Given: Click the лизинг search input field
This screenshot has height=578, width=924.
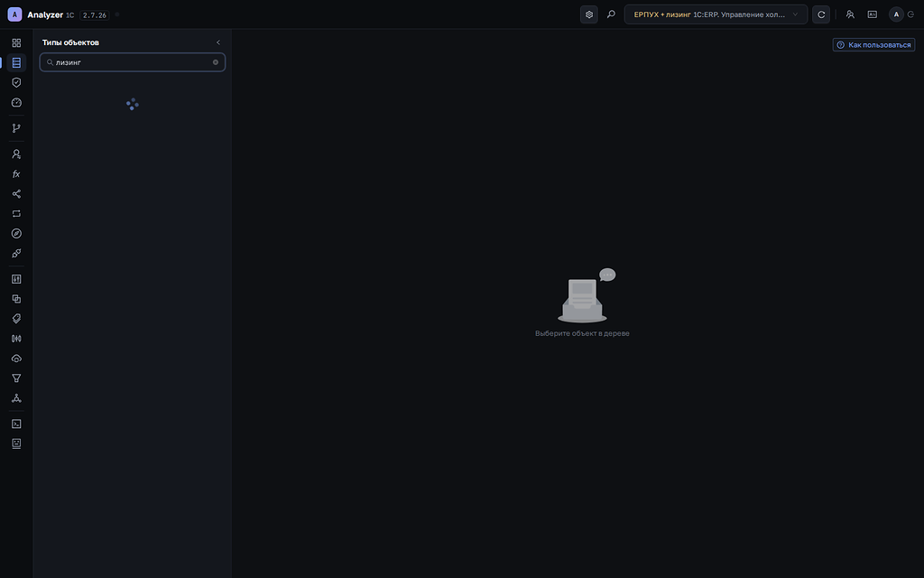Looking at the screenshot, I should pos(132,62).
